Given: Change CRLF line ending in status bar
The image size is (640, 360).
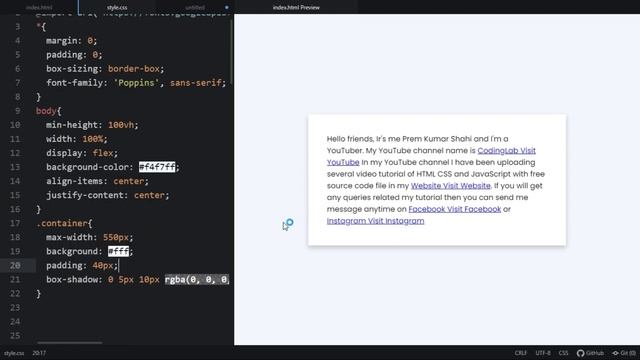Looking at the screenshot, I should (x=521, y=353).
